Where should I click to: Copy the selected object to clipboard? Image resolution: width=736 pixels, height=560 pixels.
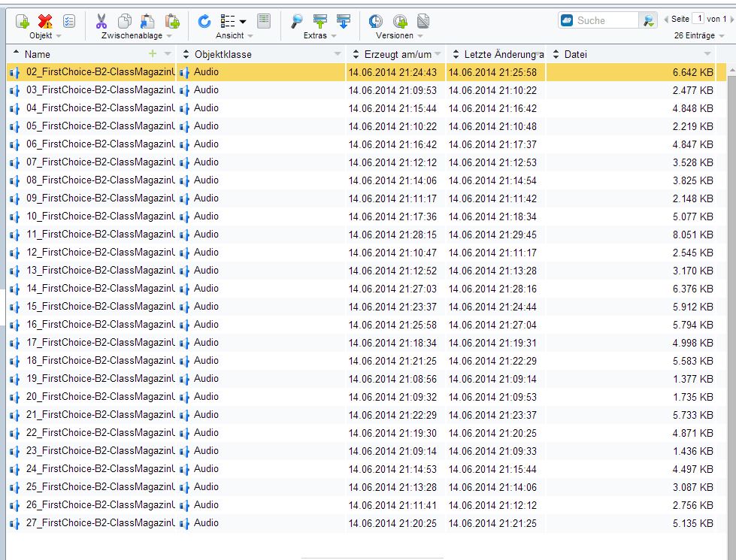[x=124, y=21]
